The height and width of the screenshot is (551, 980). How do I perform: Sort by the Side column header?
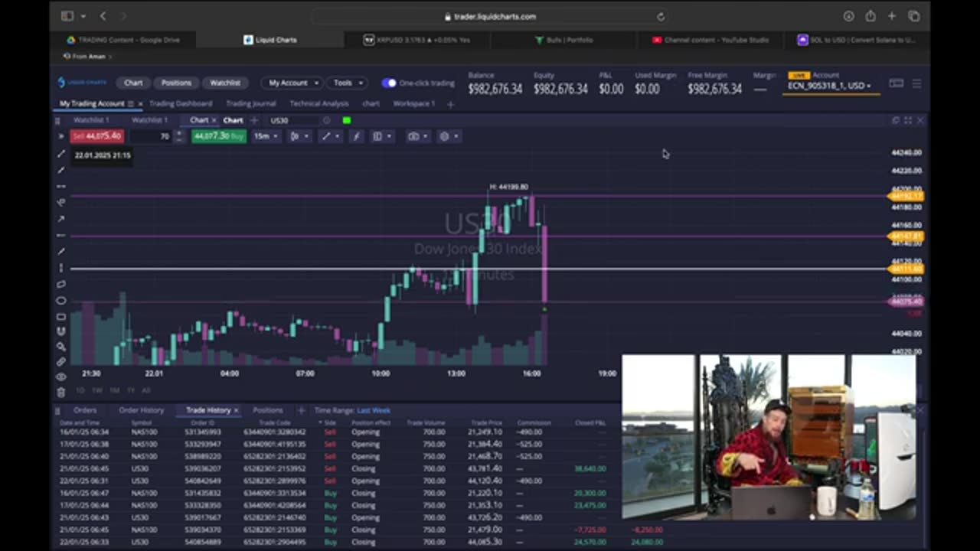pos(330,422)
